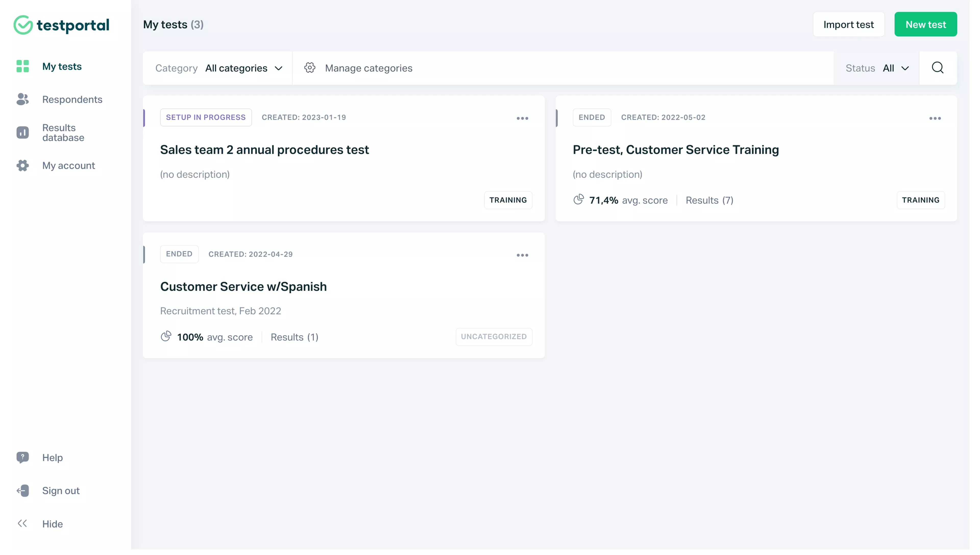Viewport: 980px width, 555px height.
Task: Click the My account gear icon
Action: 23,166
